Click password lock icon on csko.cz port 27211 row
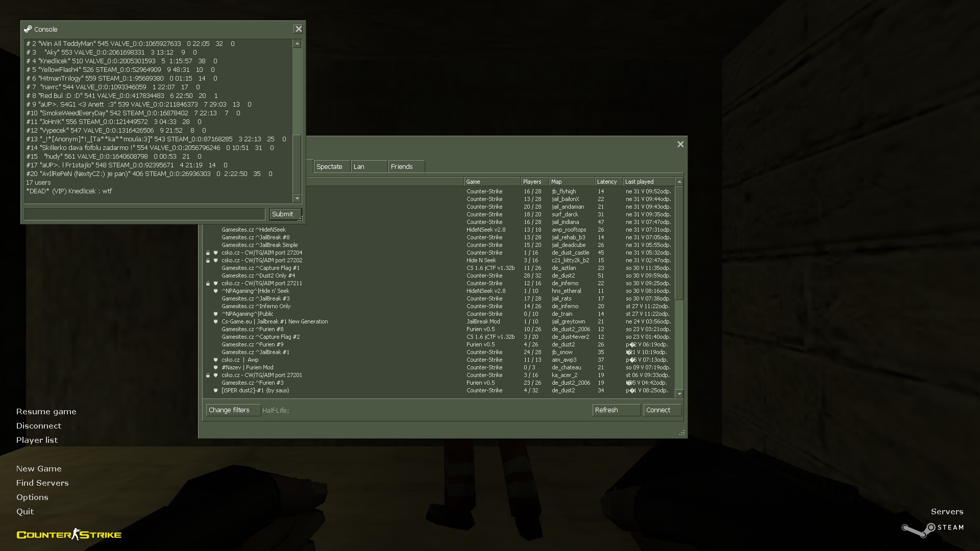Image resolution: width=980 pixels, height=551 pixels. point(208,284)
